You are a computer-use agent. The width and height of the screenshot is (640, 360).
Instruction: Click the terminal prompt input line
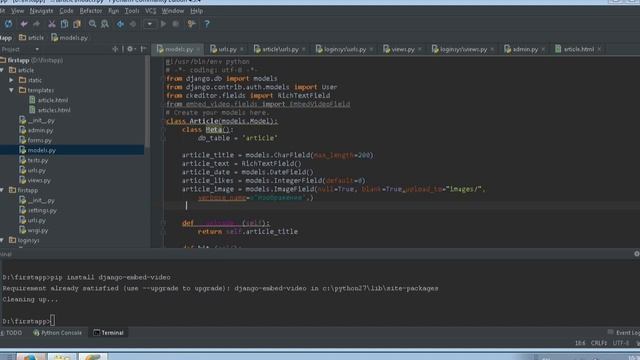coord(29,321)
